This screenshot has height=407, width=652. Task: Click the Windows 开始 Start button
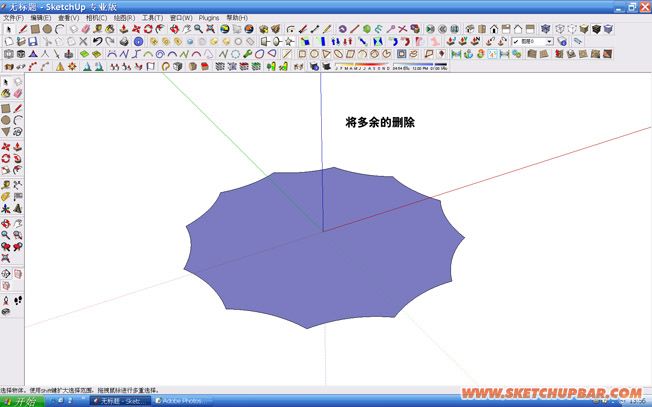pyautogui.click(x=22, y=402)
